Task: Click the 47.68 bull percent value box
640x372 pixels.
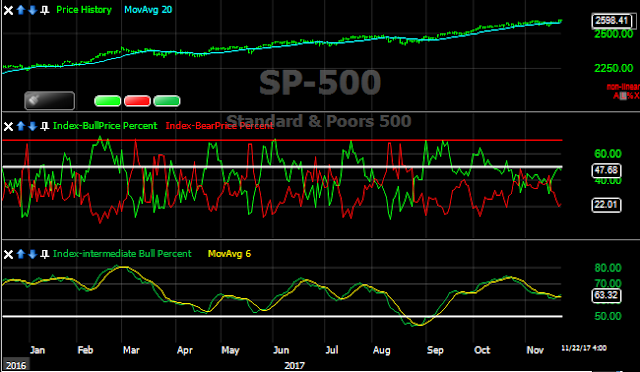Action: coord(606,170)
